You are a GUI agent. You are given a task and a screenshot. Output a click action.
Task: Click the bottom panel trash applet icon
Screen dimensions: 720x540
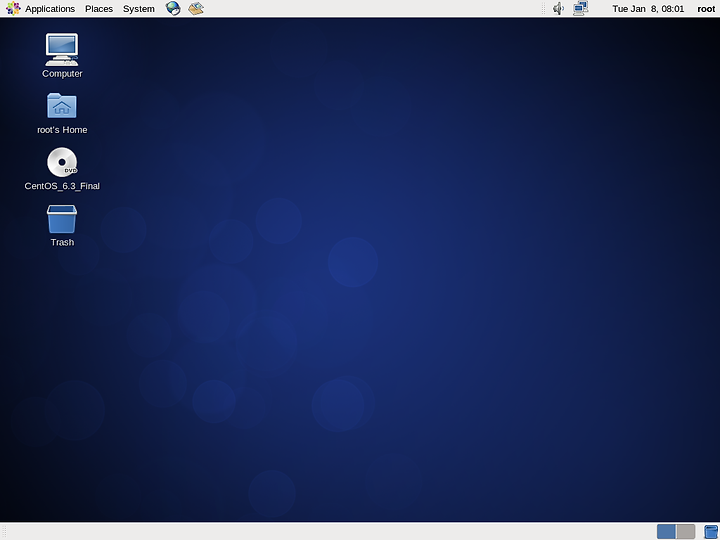tap(710, 532)
